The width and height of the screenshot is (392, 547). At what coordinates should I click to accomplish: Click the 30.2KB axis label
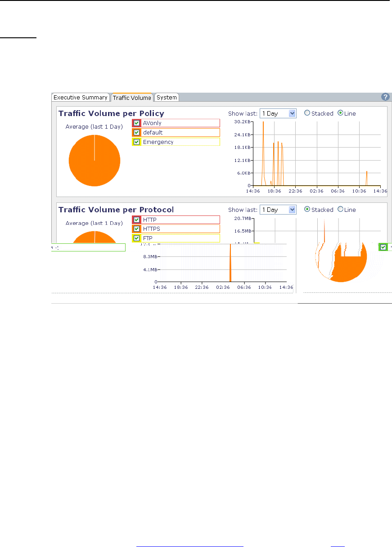[x=242, y=122]
